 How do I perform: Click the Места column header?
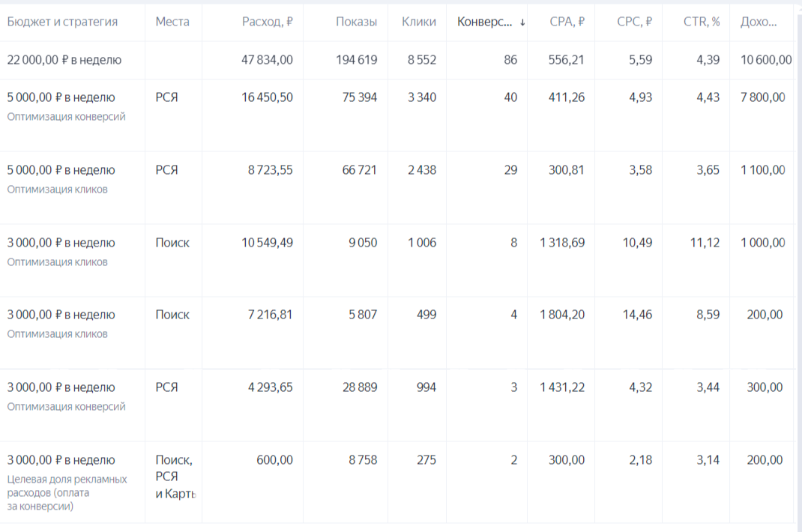click(x=172, y=22)
